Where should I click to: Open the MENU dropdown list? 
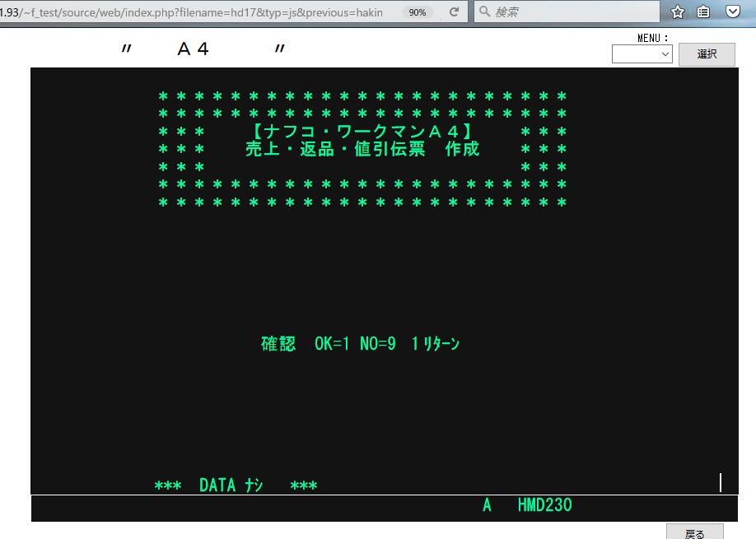(642, 54)
